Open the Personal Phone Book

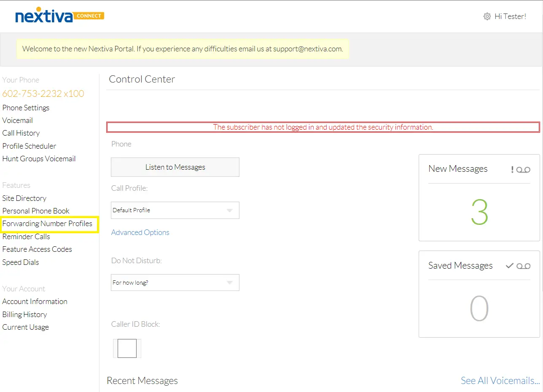tap(36, 211)
